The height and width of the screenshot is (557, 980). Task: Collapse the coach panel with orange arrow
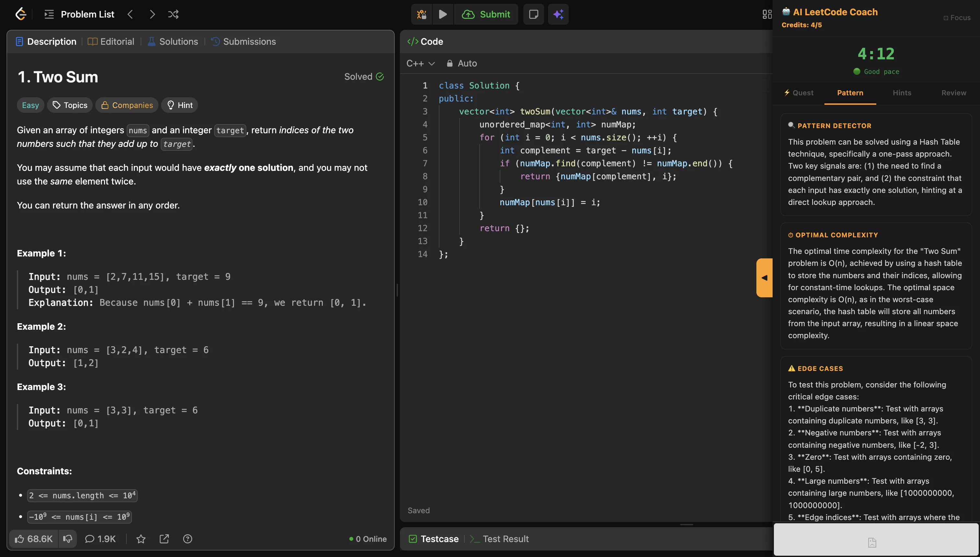click(x=764, y=278)
